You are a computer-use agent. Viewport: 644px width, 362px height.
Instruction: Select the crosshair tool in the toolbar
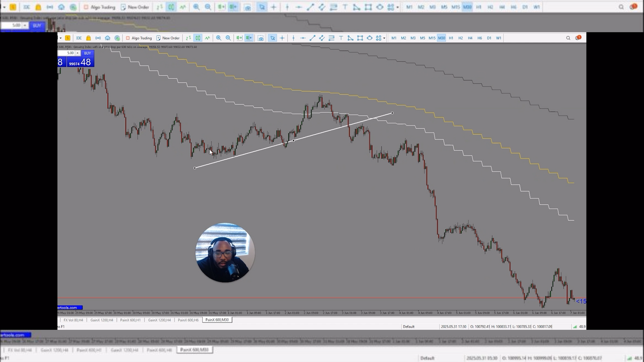pyautogui.click(x=282, y=38)
